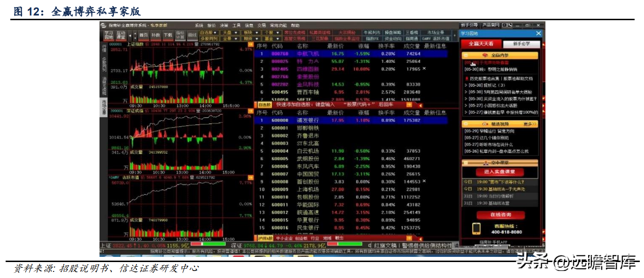Click the 在线咨询 button
This screenshot has width=644, height=278.
point(500,215)
